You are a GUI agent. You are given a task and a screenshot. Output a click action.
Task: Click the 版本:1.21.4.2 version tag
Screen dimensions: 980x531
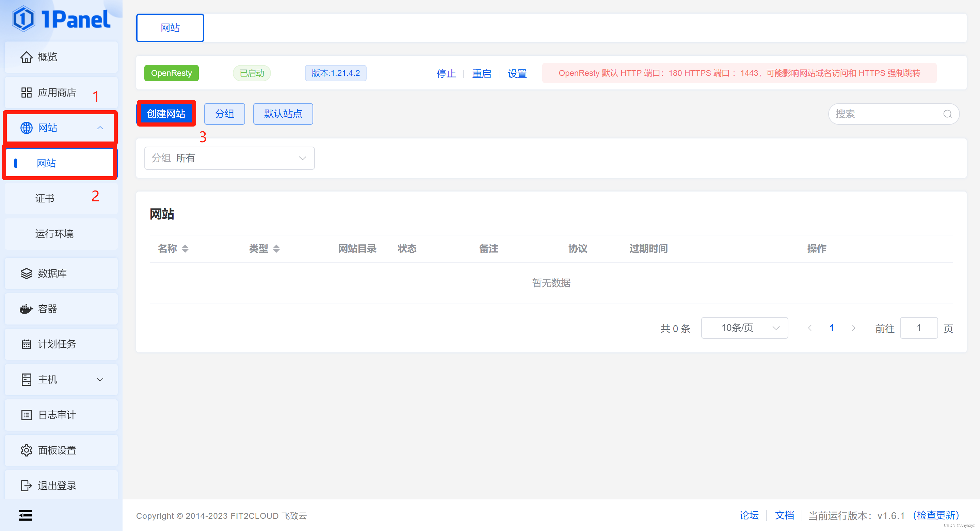pyautogui.click(x=336, y=73)
